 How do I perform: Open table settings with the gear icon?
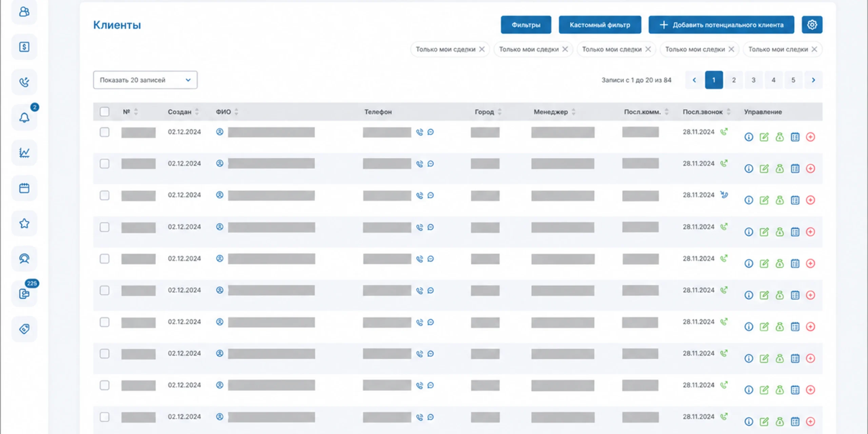click(812, 25)
